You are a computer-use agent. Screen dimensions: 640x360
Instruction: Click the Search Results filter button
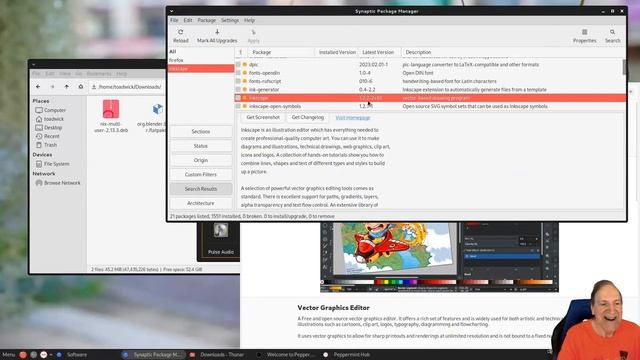point(201,189)
